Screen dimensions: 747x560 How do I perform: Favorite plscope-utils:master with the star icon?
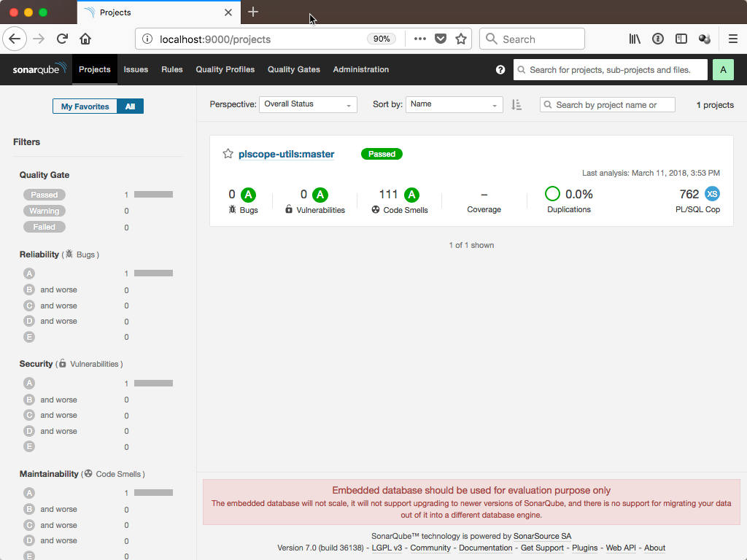pos(228,154)
